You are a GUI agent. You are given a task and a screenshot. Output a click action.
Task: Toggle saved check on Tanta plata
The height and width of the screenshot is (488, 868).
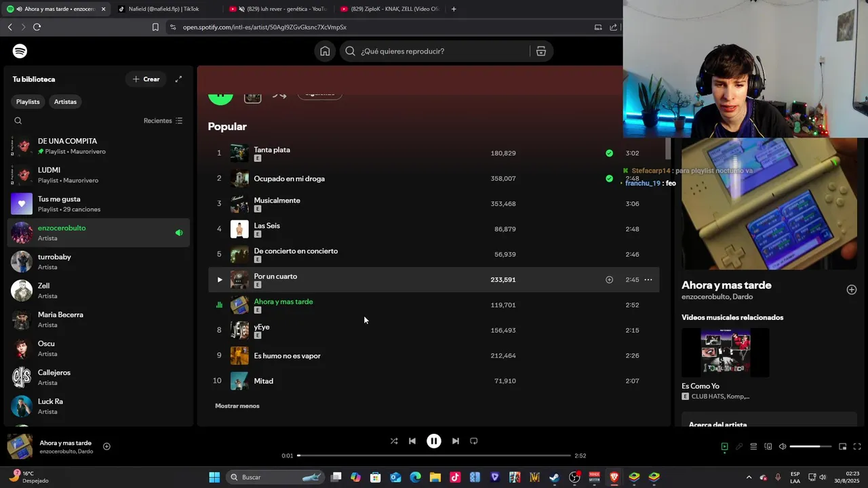tap(609, 153)
